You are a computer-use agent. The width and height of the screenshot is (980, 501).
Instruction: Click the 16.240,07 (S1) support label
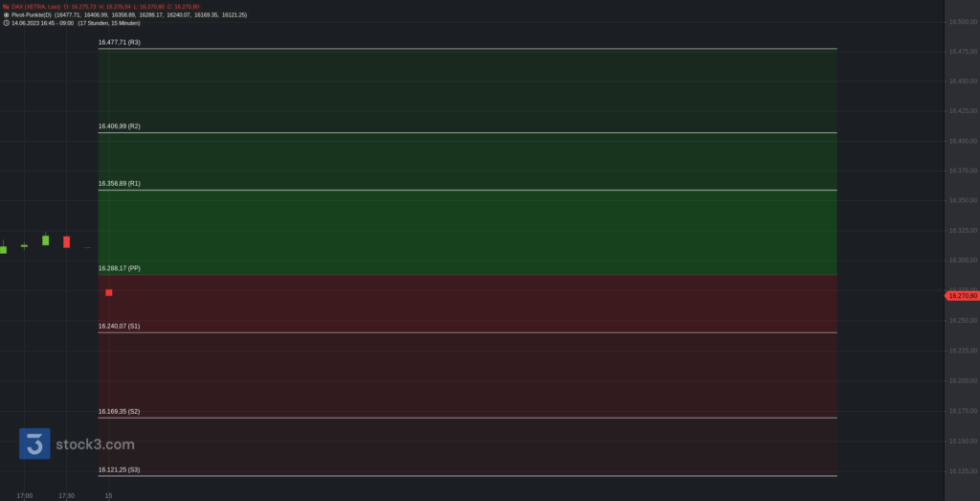pos(120,327)
